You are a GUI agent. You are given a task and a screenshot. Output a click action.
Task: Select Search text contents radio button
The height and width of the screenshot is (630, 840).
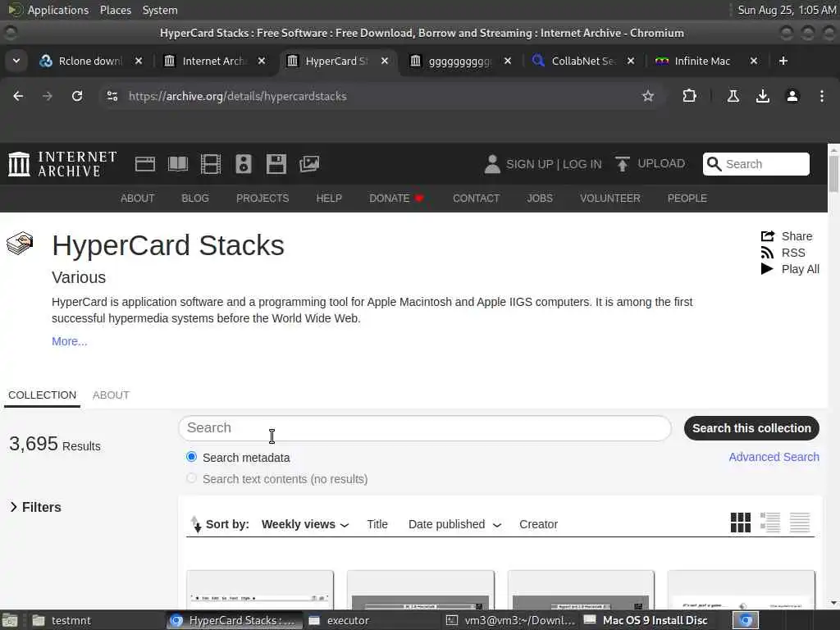point(191,478)
